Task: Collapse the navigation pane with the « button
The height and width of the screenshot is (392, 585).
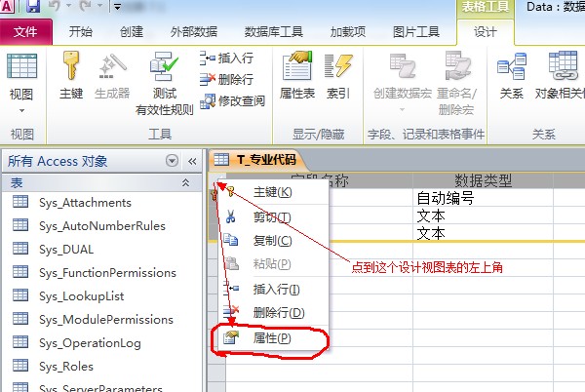Action: click(x=192, y=161)
